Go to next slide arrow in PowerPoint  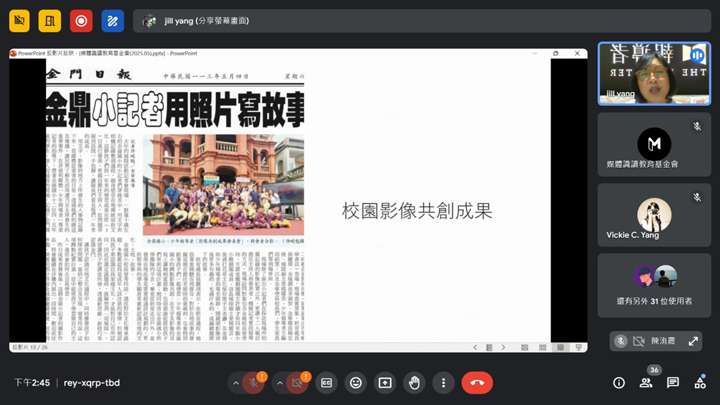(x=503, y=348)
